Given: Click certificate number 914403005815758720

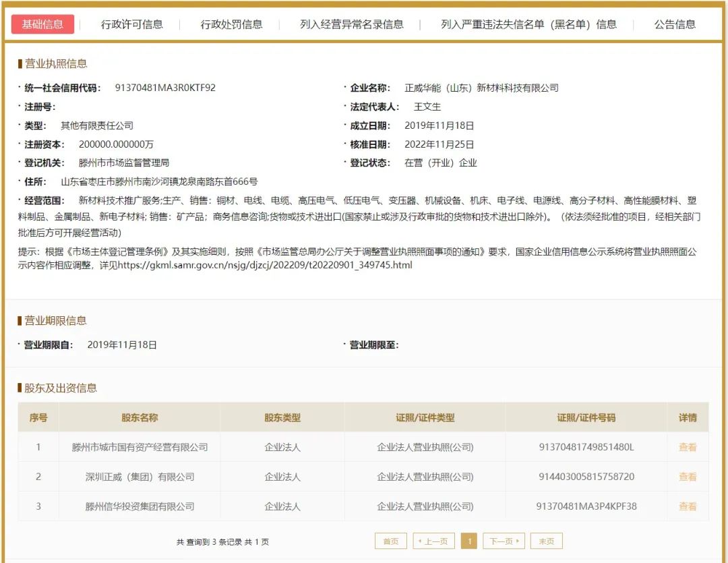Looking at the screenshot, I should point(586,477).
